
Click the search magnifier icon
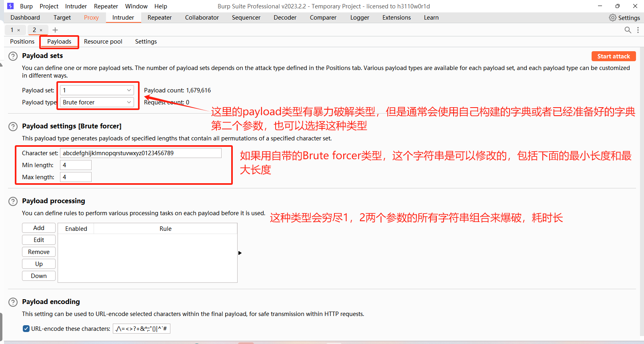[x=628, y=30]
